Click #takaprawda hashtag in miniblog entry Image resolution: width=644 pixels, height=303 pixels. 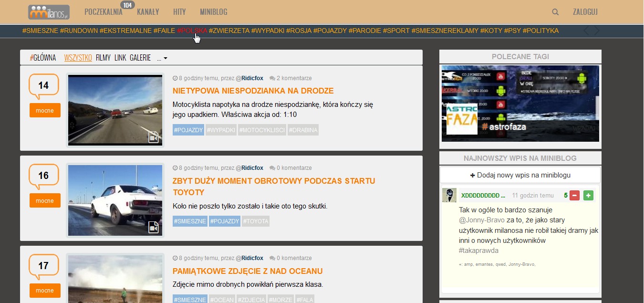click(478, 251)
